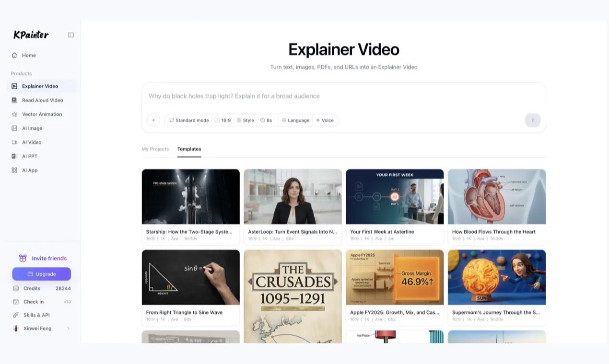
Task: Click the 'Explainer Video' page heading
Action: click(x=344, y=49)
